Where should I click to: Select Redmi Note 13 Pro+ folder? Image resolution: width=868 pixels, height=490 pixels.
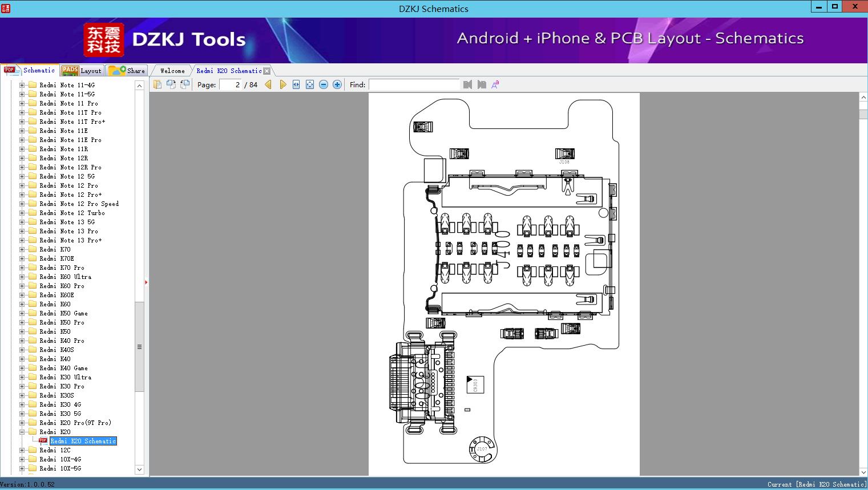(x=71, y=240)
